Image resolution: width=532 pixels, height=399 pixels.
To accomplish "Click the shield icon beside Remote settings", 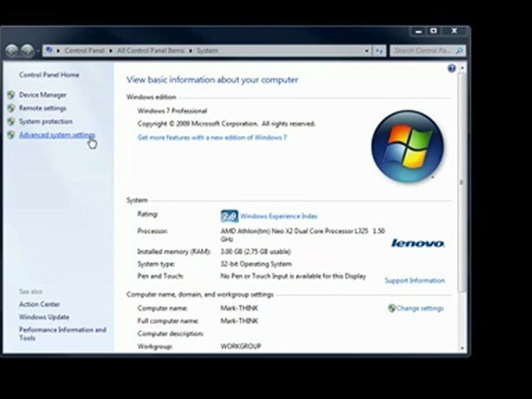I will [x=11, y=108].
